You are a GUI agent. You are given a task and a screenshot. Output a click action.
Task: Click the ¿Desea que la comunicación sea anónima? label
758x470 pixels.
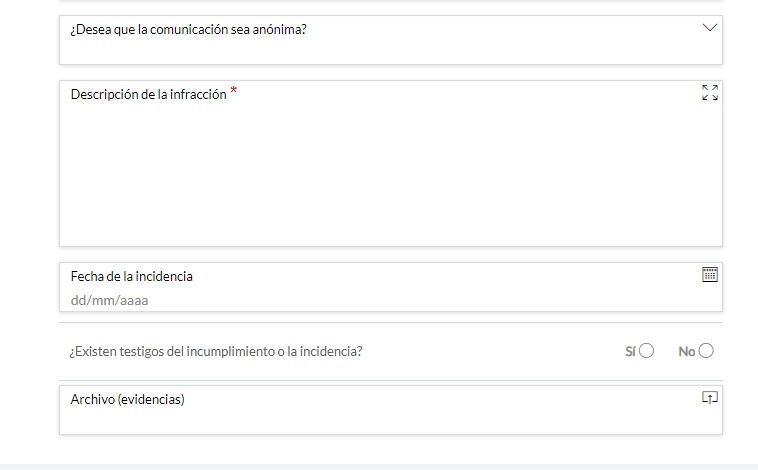click(x=188, y=29)
